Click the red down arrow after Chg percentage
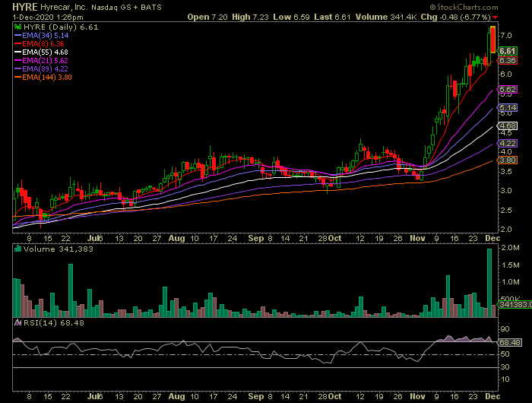This screenshot has height=403, width=532. (496, 17)
